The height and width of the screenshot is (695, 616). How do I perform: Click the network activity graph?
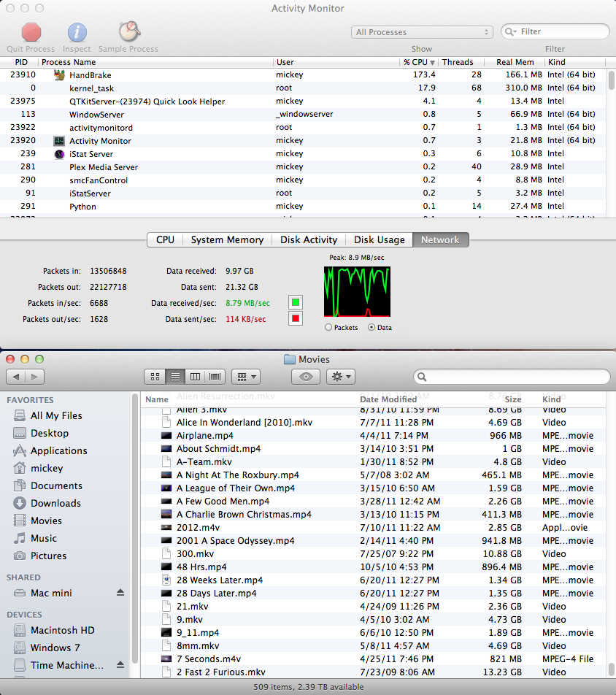coord(357,292)
